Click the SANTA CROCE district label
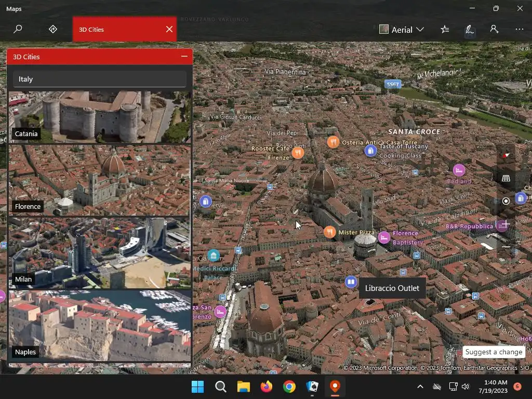This screenshot has height=399, width=532. point(414,131)
